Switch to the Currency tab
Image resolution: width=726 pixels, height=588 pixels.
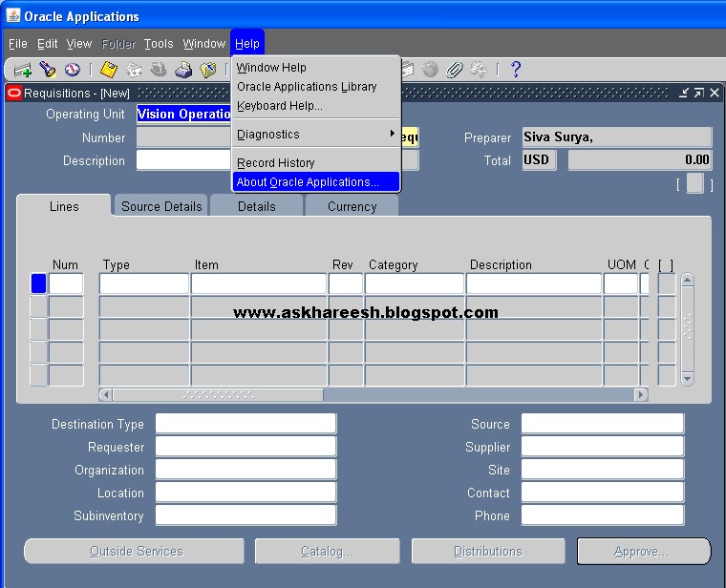[352, 206]
